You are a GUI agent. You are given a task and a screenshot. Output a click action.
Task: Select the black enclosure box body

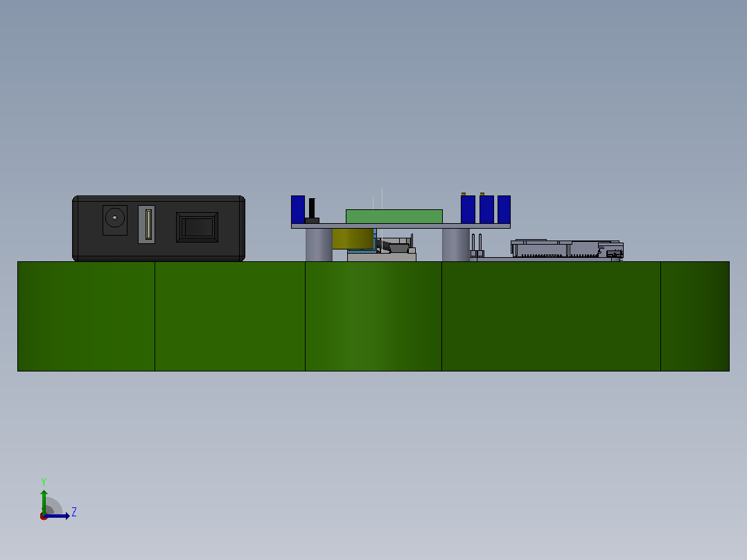159,228
